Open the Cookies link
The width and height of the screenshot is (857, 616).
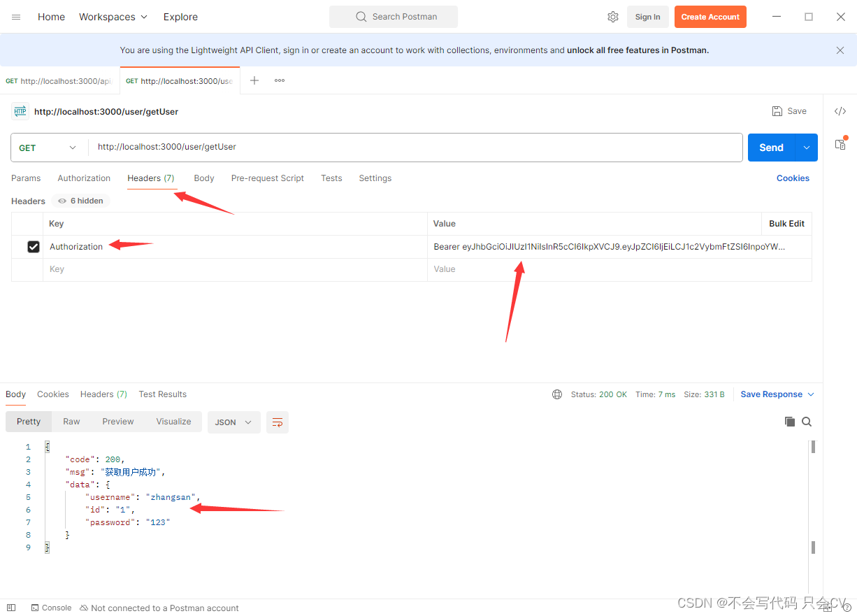(x=793, y=178)
